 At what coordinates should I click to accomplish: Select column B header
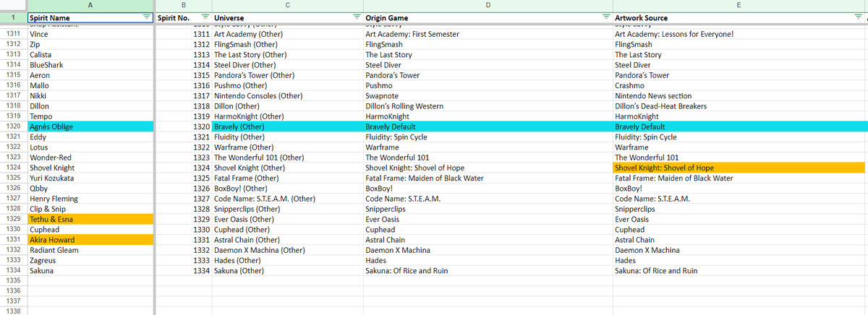(184, 5)
